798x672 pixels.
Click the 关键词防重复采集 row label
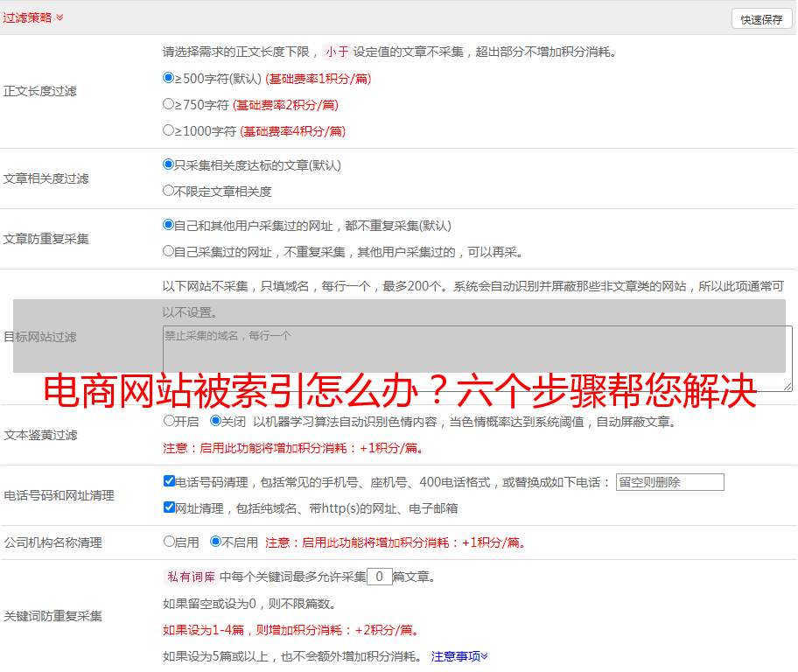click(x=52, y=616)
